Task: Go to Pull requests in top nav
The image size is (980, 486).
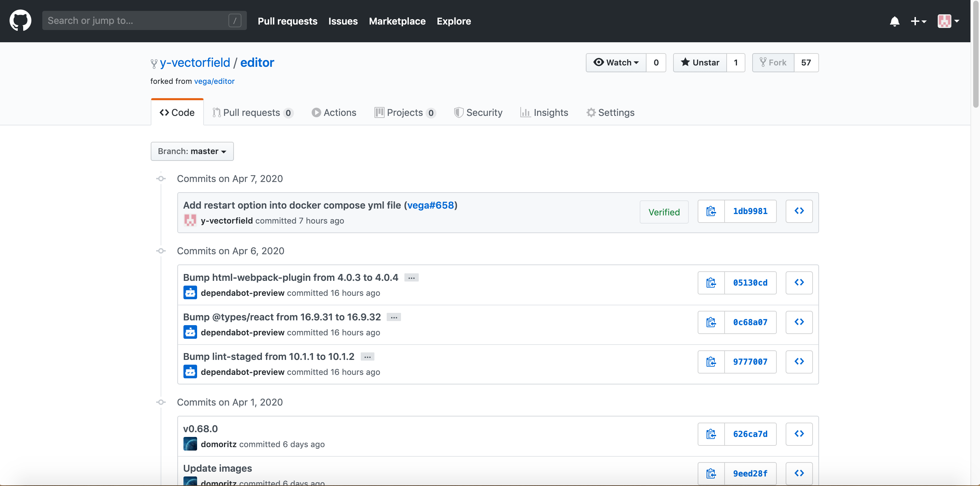Action: [287, 21]
